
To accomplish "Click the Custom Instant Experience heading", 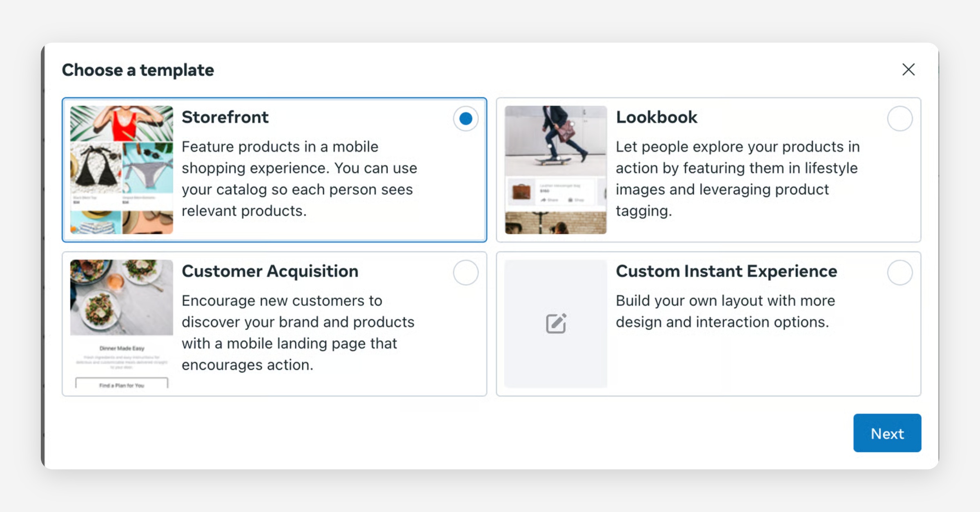I will coord(726,271).
